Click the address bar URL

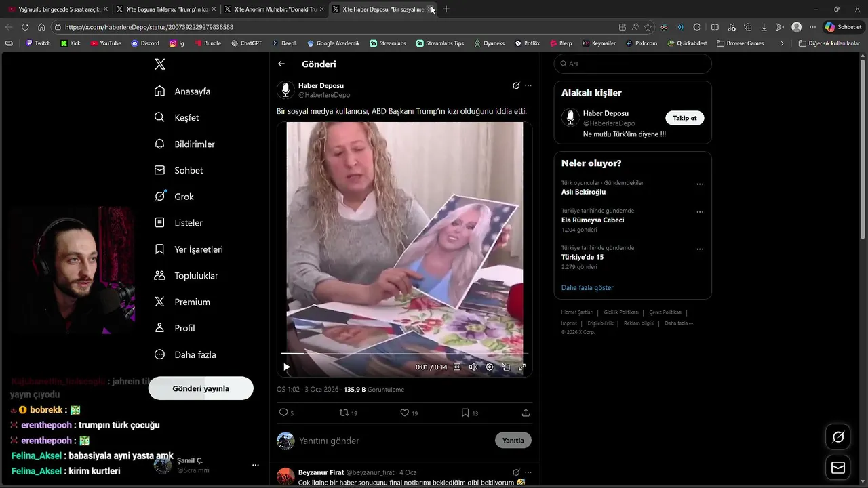click(x=149, y=27)
